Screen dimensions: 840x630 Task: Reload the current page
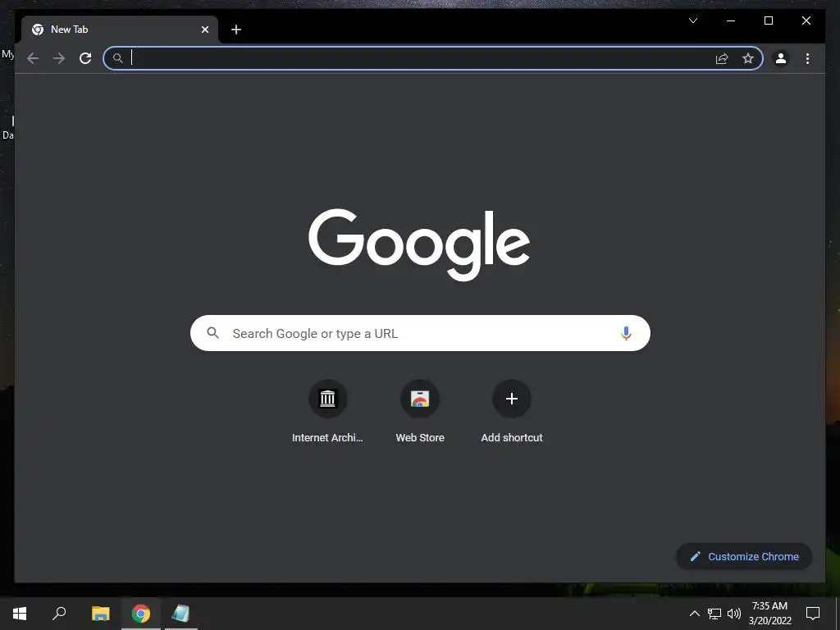[x=85, y=58]
